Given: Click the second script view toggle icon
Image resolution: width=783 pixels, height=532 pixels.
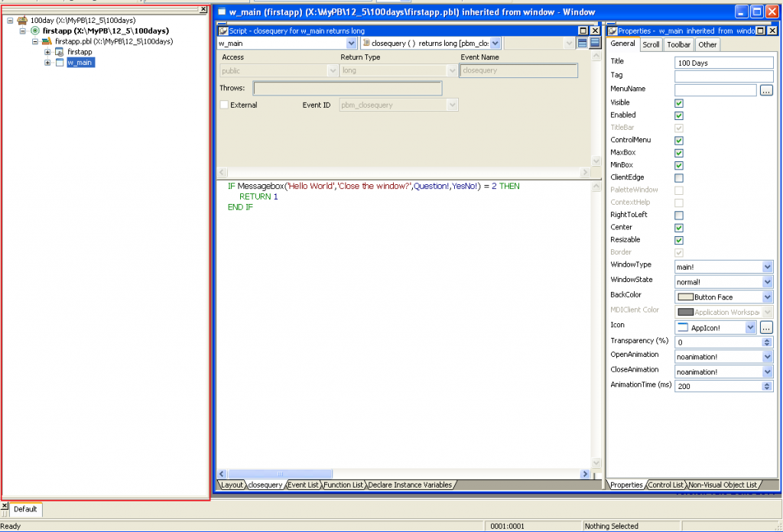Looking at the screenshot, I should tap(595, 44).
